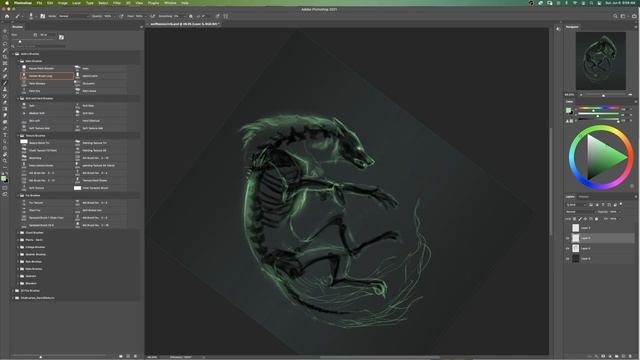Toggle pressure for size in options bar
The image size is (640, 360).
click(218, 16)
